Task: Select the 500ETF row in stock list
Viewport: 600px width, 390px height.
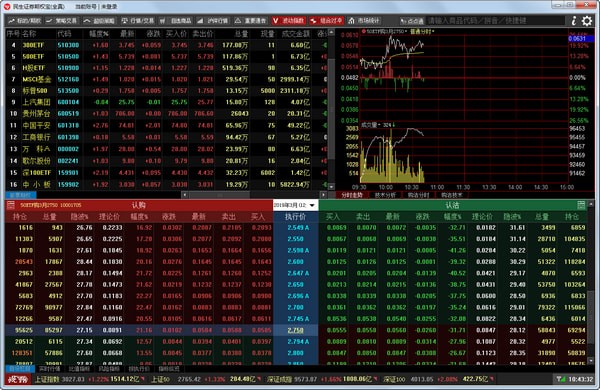Action: point(166,57)
